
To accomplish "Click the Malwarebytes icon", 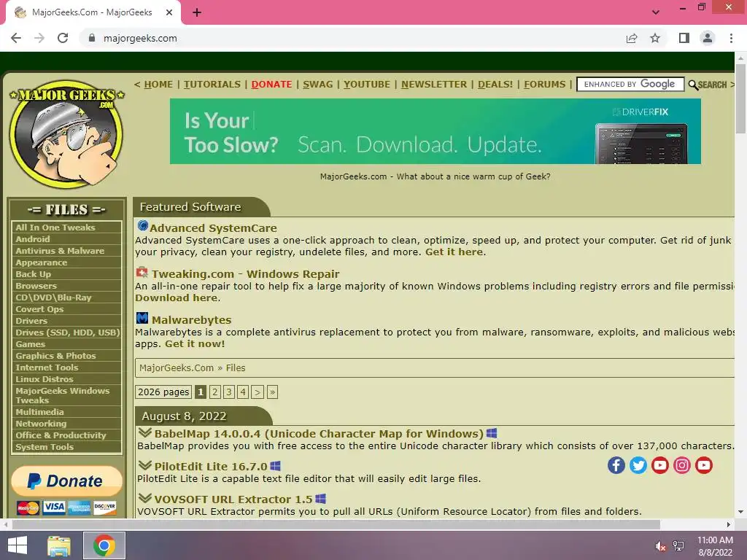I will [x=142, y=318].
